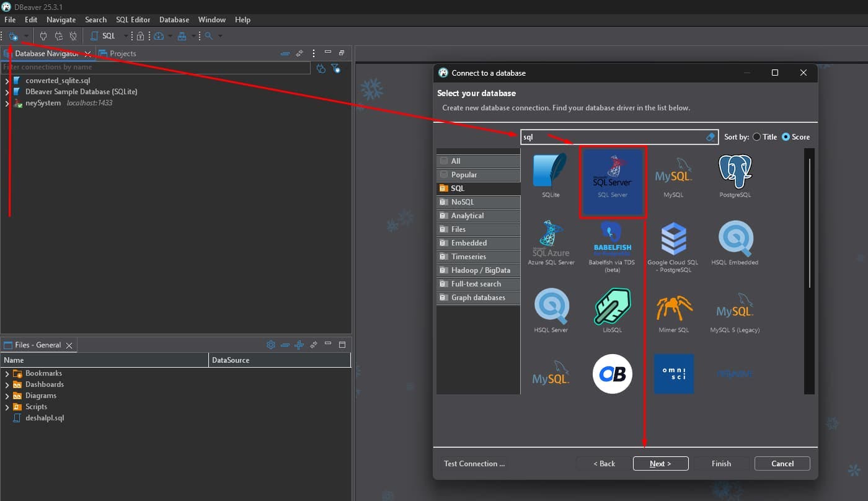Select the Sort by Title radio button
The image size is (868, 501).
pyautogui.click(x=756, y=136)
